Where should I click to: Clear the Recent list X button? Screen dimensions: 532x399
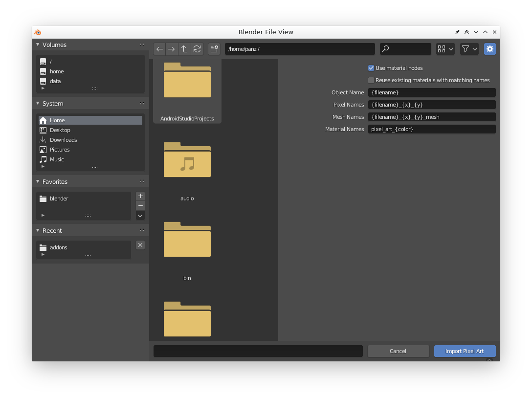140,245
